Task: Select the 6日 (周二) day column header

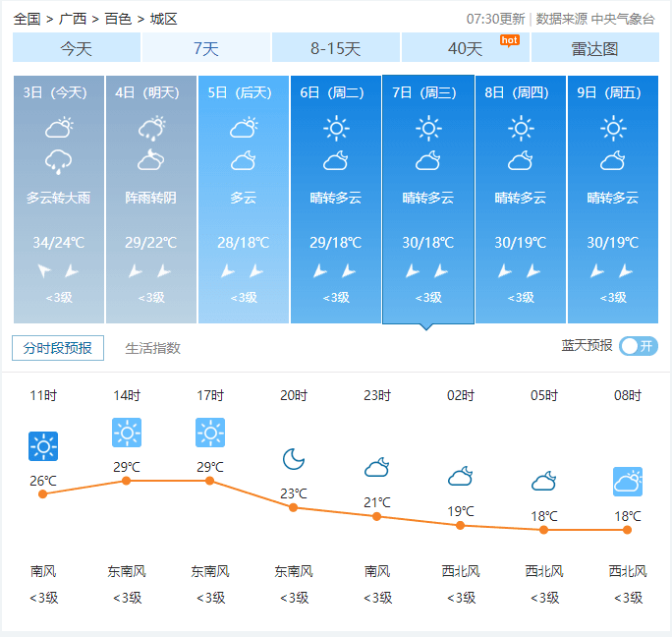Action: coord(332,92)
